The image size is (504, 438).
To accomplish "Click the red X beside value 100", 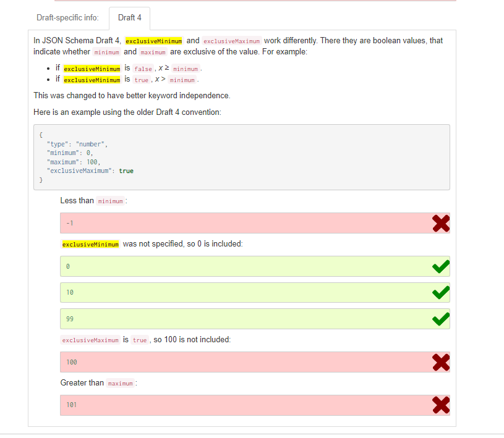I will tap(440, 362).
